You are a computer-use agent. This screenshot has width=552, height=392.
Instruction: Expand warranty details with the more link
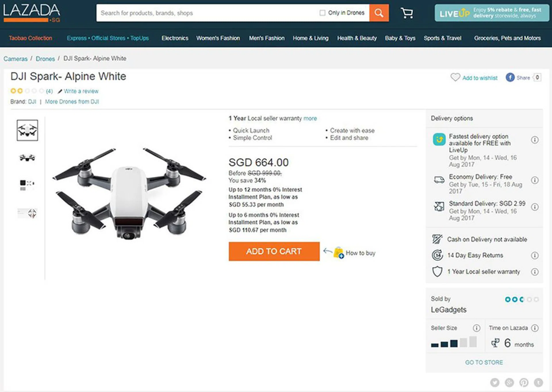(x=310, y=118)
